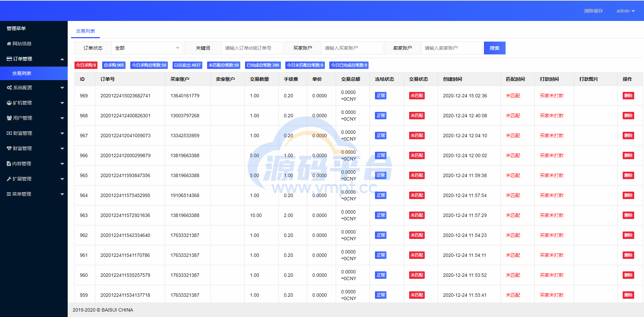Screen dimensions: 644x317
Task: Focus the 关键词 order id input
Action: (x=252, y=48)
